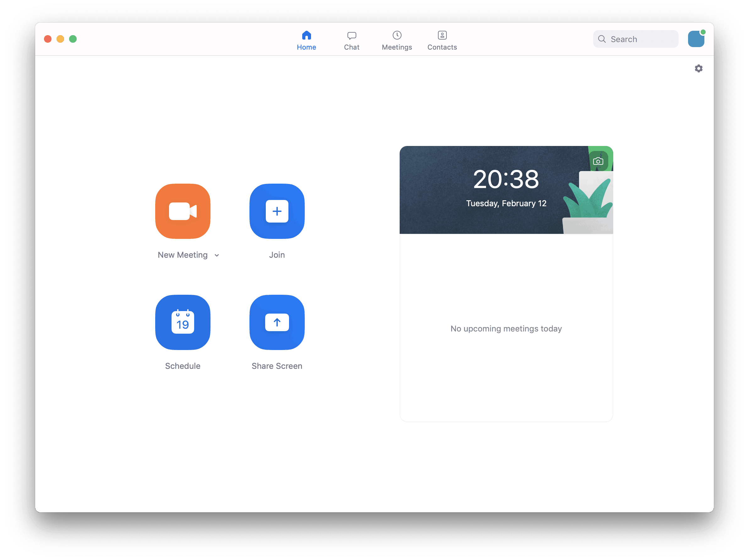This screenshot has height=560, width=749.
Task: Click the Share Screen upload icon
Action: (277, 322)
